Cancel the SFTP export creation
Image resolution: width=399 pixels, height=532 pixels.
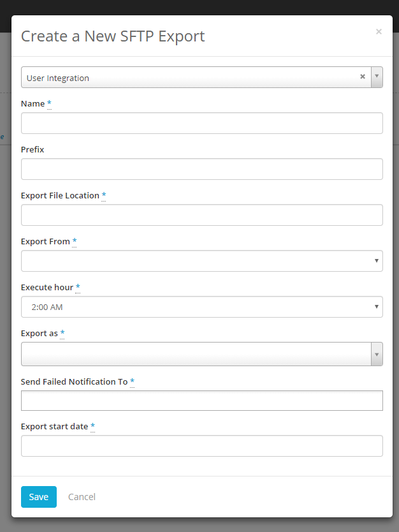pos(82,497)
